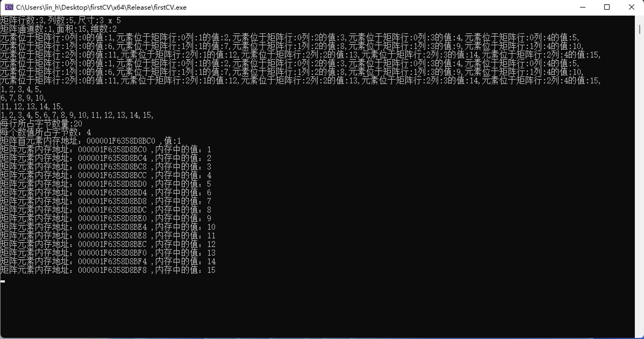Click the output row '11,12,13,14,15,'
The width and height of the screenshot is (644, 339).
(x=32, y=107)
